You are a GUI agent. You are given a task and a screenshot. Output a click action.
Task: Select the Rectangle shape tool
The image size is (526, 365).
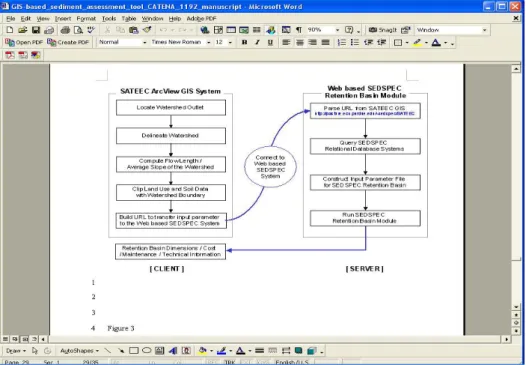[134, 351]
